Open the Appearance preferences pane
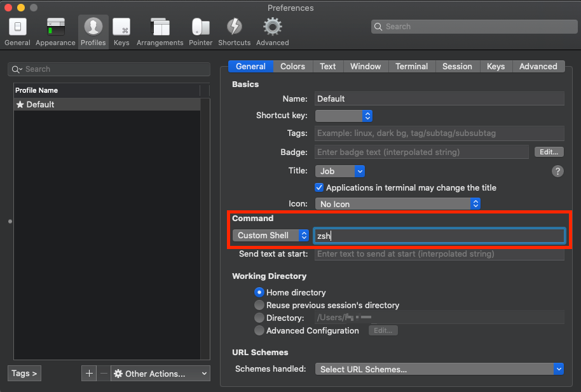This screenshot has width=581, height=392. [x=55, y=30]
